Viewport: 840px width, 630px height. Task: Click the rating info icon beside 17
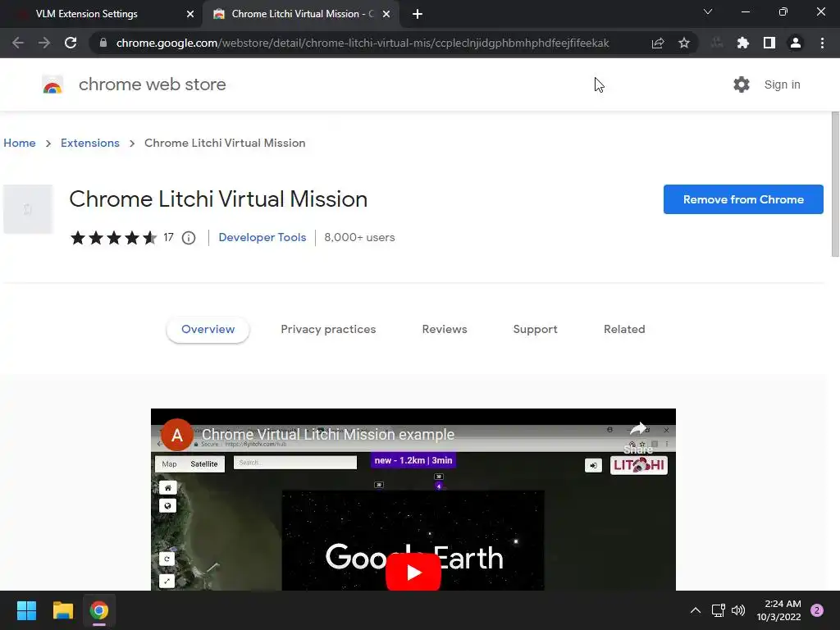(189, 238)
